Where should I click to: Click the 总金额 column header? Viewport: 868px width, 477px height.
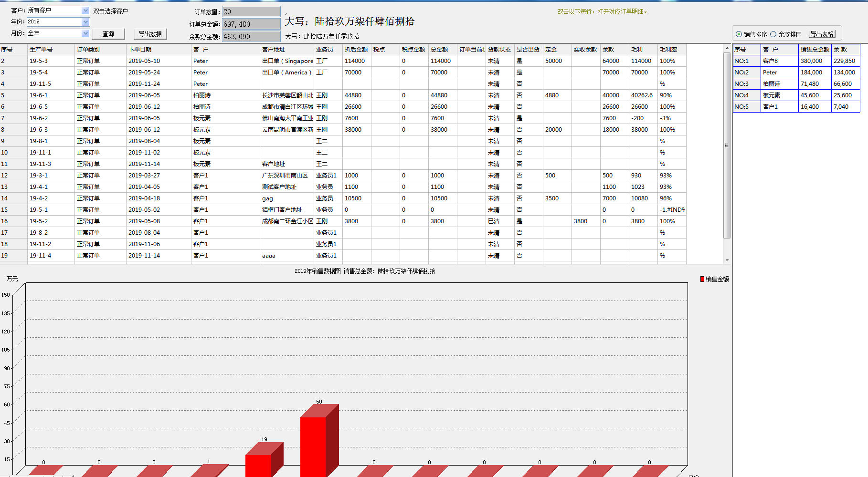coord(443,49)
